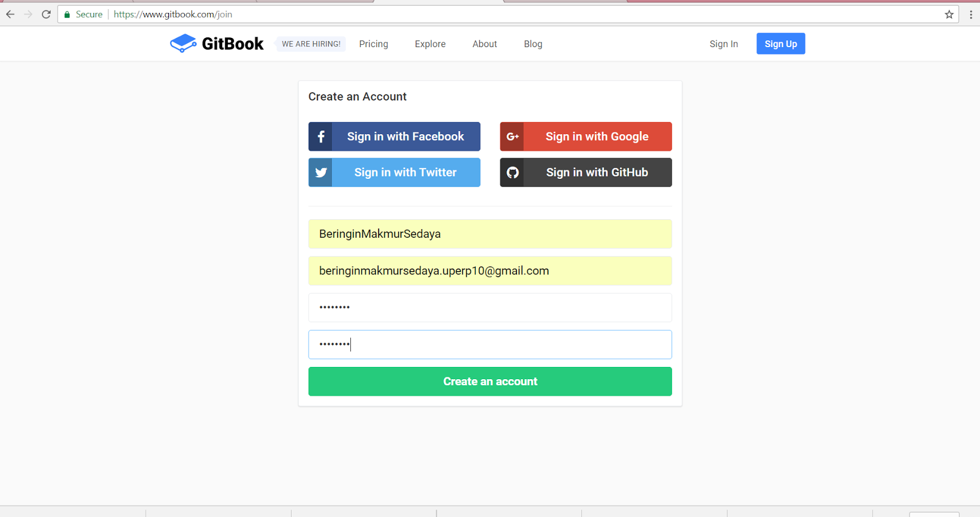Click the Google plus icon
Viewport: 980px width, 517px height.
512,137
